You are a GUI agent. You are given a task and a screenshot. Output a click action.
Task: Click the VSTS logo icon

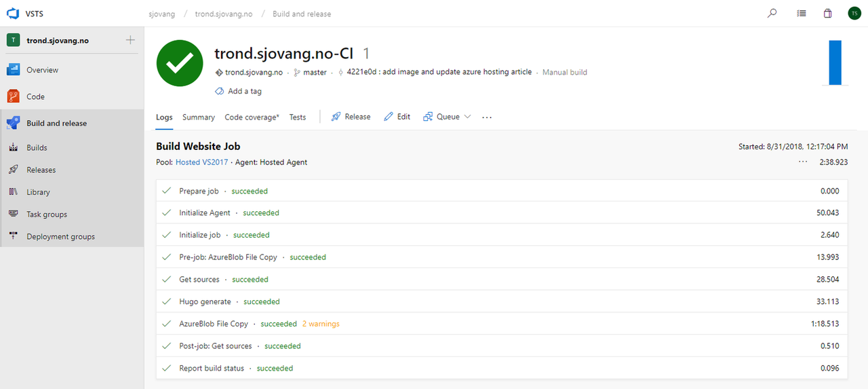13,14
